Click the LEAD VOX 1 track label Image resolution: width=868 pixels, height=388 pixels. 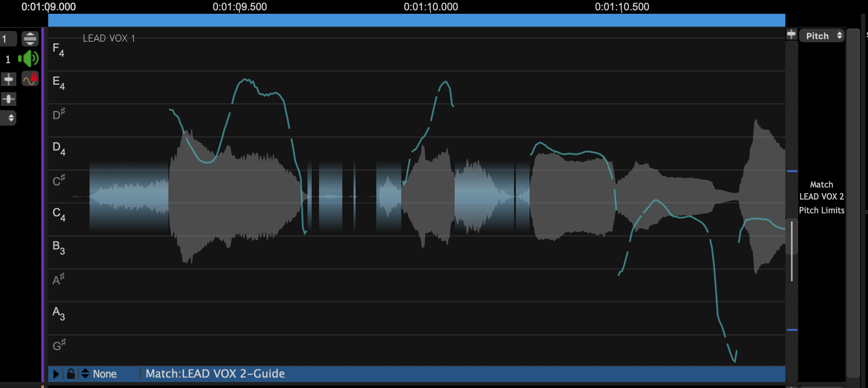pos(108,38)
